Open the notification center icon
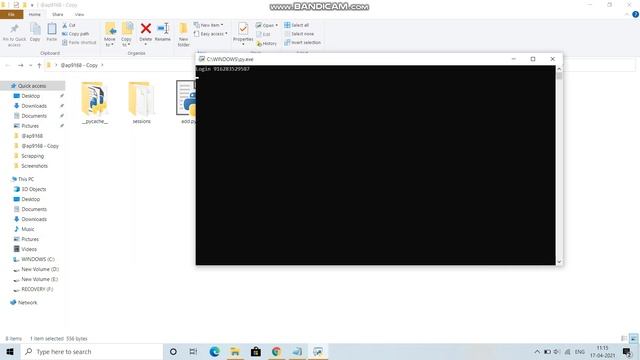Screen dimensions: 640x360 627,352
